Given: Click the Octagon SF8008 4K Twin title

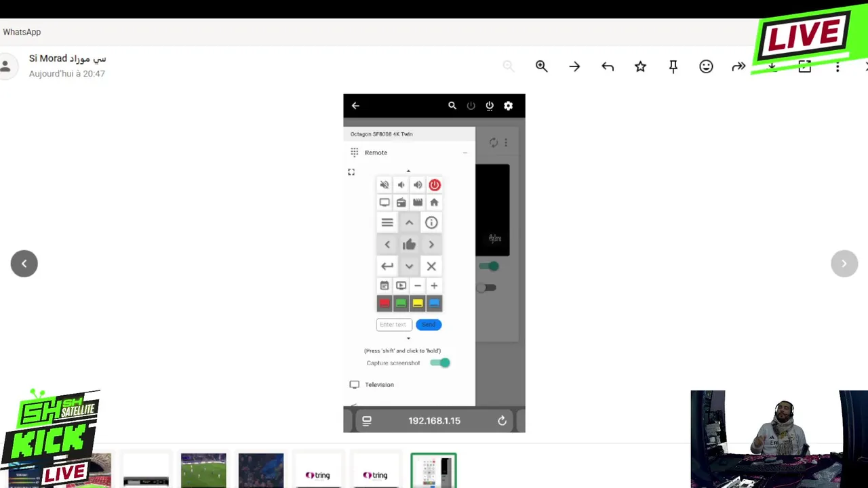Looking at the screenshot, I should (381, 134).
